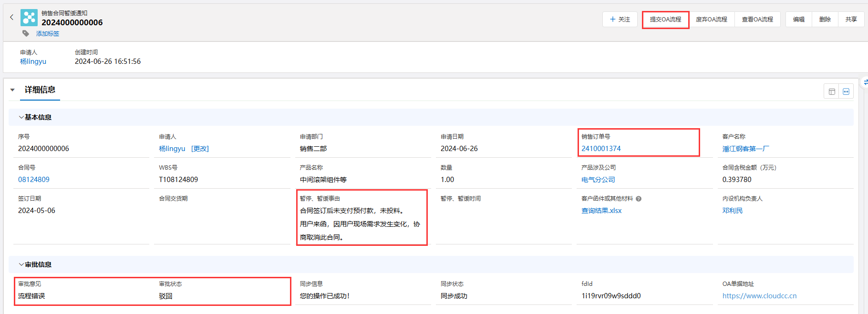
Task: Click the 提交OA流程 button
Action: click(x=665, y=20)
